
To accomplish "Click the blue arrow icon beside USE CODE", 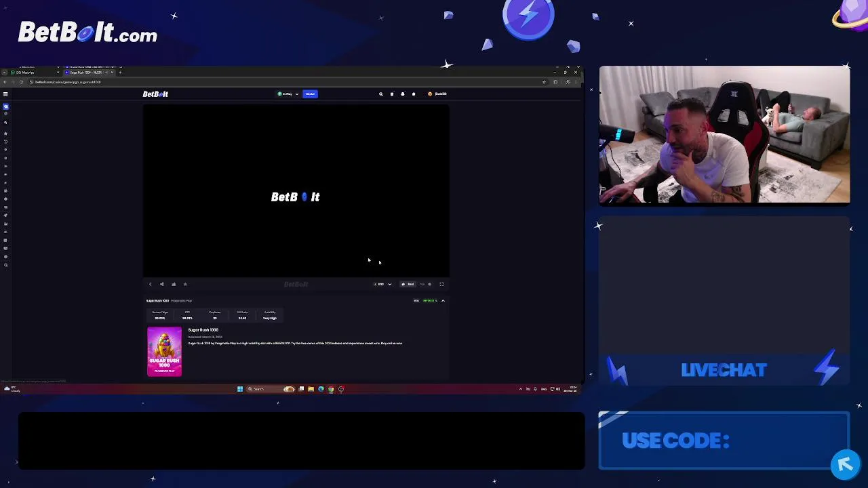I will click(845, 464).
